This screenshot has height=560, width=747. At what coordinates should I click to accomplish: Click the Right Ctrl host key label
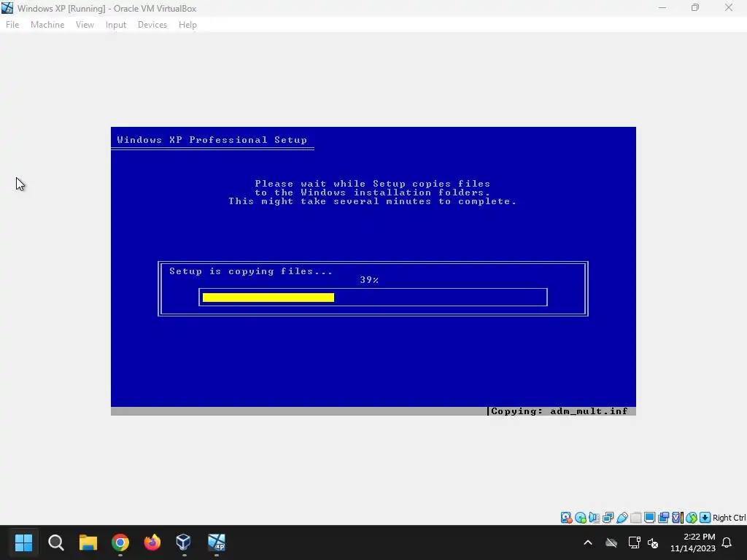[x=729, y=518]
